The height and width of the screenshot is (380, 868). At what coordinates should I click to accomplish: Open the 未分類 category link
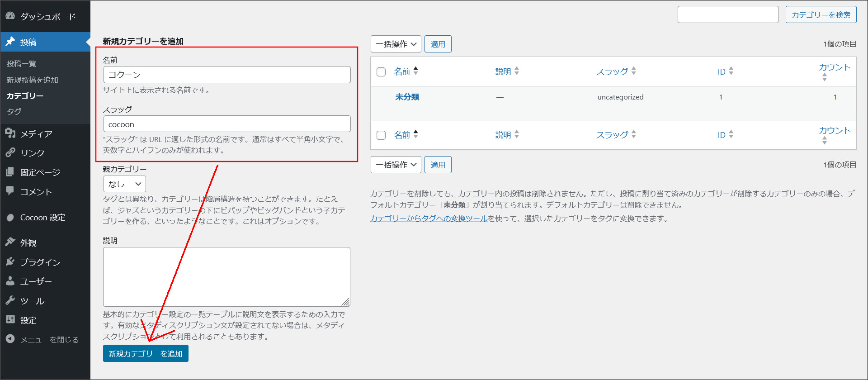coord(407,97)
